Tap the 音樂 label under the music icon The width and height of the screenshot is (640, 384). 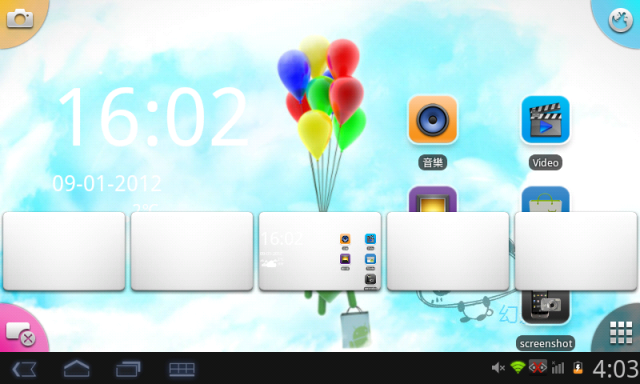433,162
